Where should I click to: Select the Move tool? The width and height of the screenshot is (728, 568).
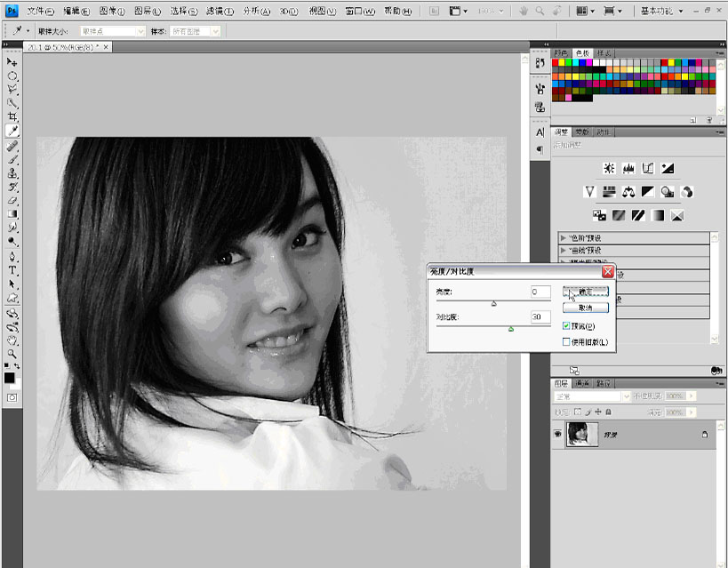click(x=12, y=61)
